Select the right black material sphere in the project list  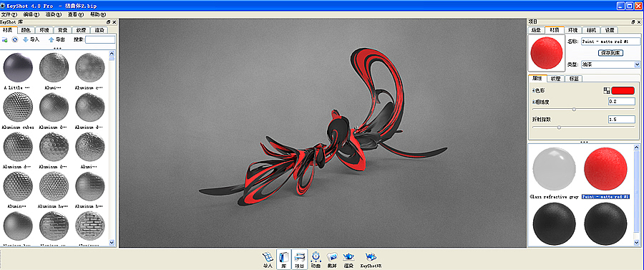pyautogui.click(x=605, y=223)
